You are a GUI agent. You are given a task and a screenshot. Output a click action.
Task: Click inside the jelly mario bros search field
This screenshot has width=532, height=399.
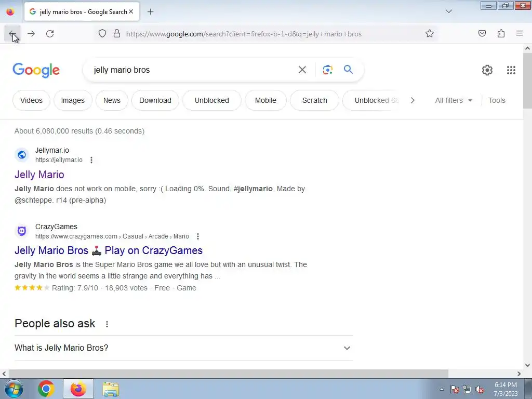(193, 70)
